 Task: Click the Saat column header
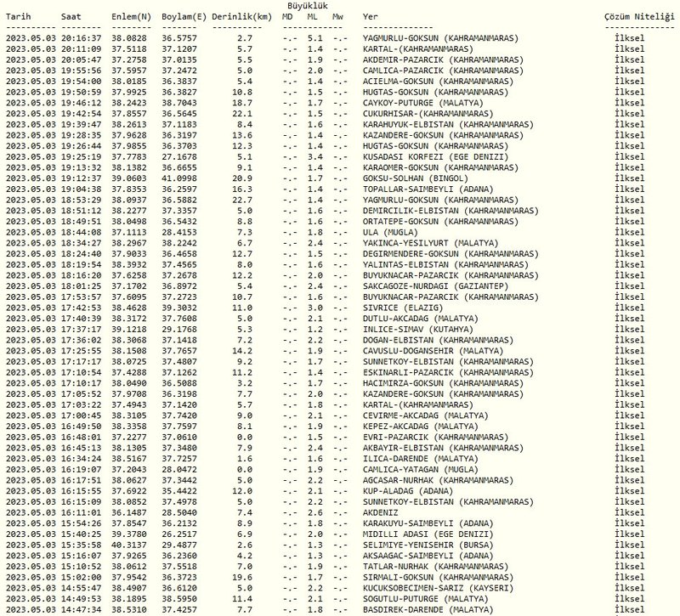pyautogui.click(x=72, y=16)
